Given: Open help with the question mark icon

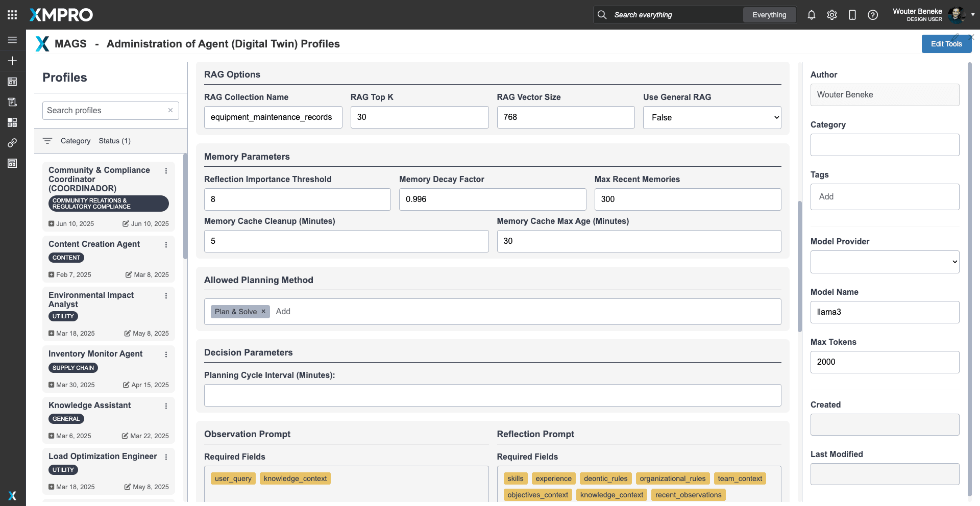Looking at the screenshot, I should click(872, 15).
